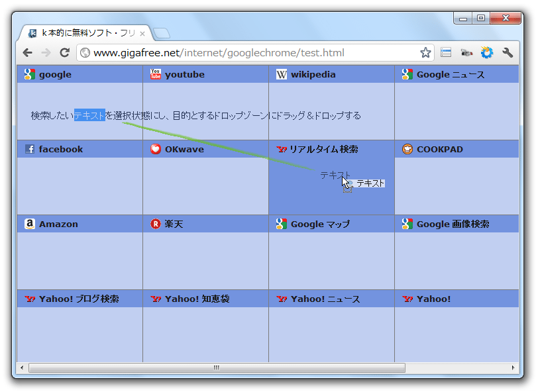Bookmark this page with the star icon
This screenshot has height=392, width=538.
(425, 53)
